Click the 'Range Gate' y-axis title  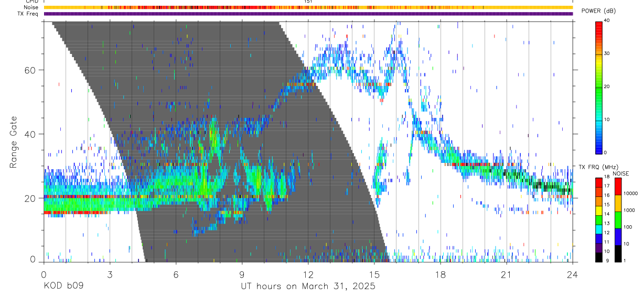13,142
